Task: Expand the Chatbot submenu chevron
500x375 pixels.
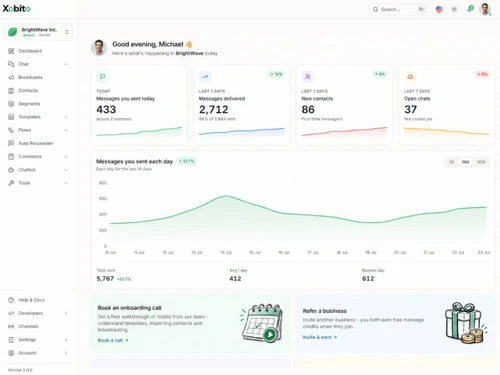Action: point(66,170)
